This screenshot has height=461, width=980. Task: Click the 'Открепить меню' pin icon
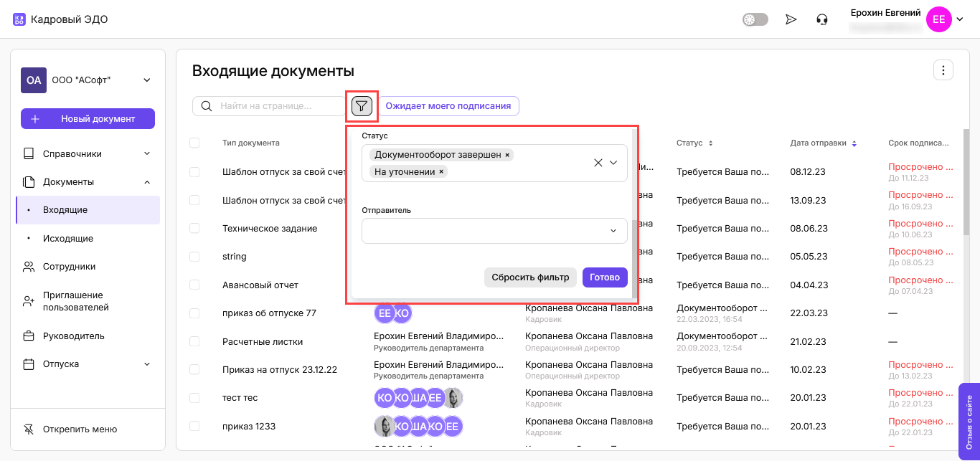[x=29, y=429]
